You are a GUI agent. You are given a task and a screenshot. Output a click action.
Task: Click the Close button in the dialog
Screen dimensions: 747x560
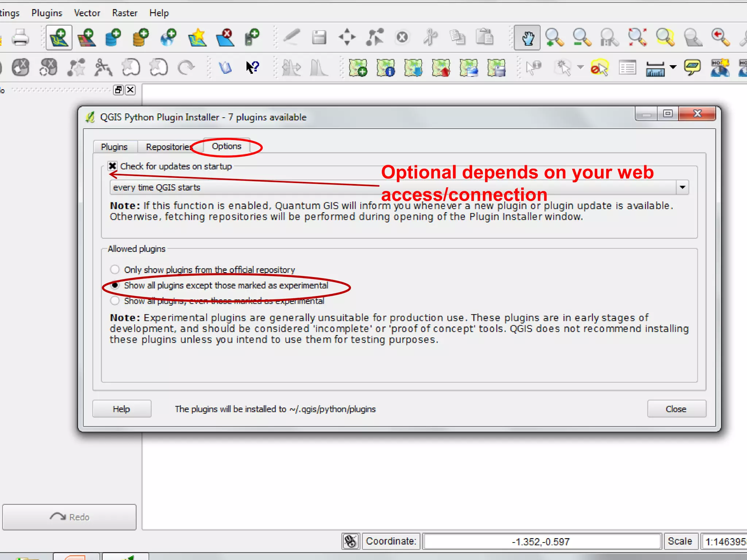(x=676, y=409)
